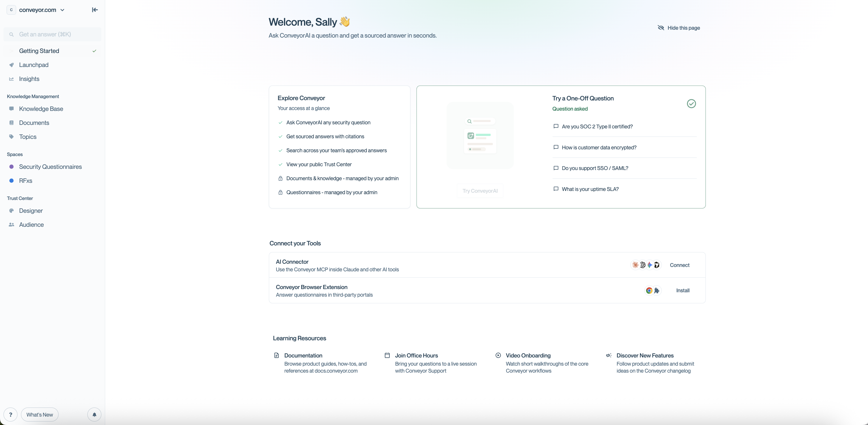Click the Insights chart icon
868x425 pixels.
[x=11, y=79]
